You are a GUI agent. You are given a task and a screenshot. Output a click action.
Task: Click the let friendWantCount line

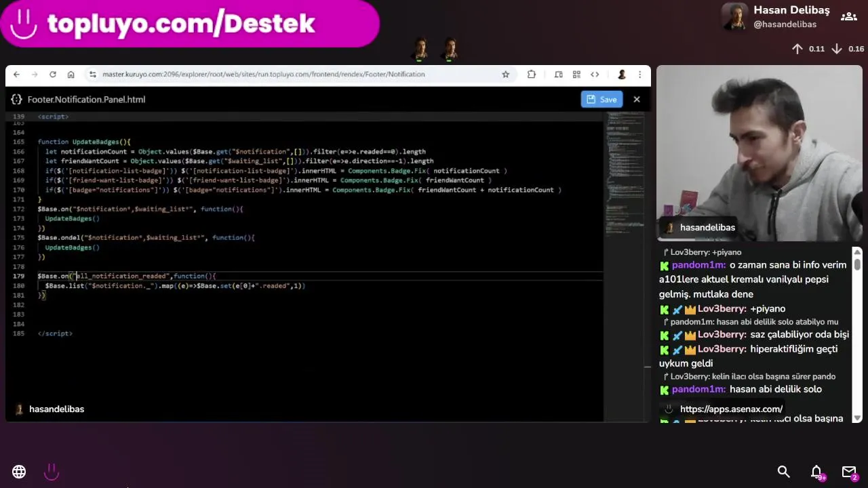pyautogui.click(x=239, y=161)
